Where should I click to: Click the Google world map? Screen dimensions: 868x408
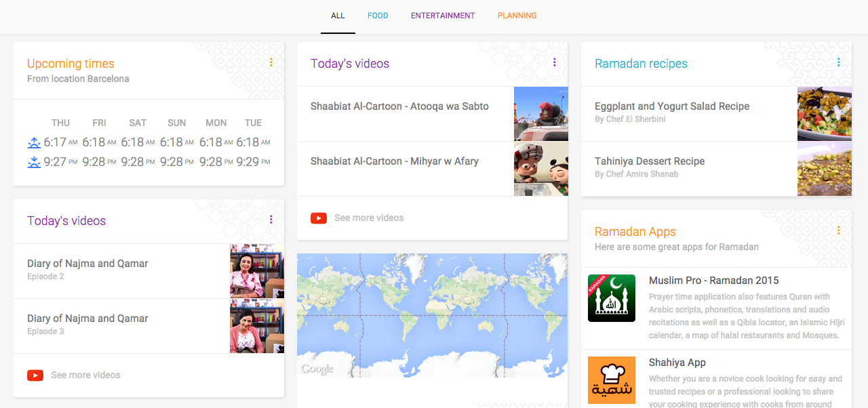tap(432, 315)
